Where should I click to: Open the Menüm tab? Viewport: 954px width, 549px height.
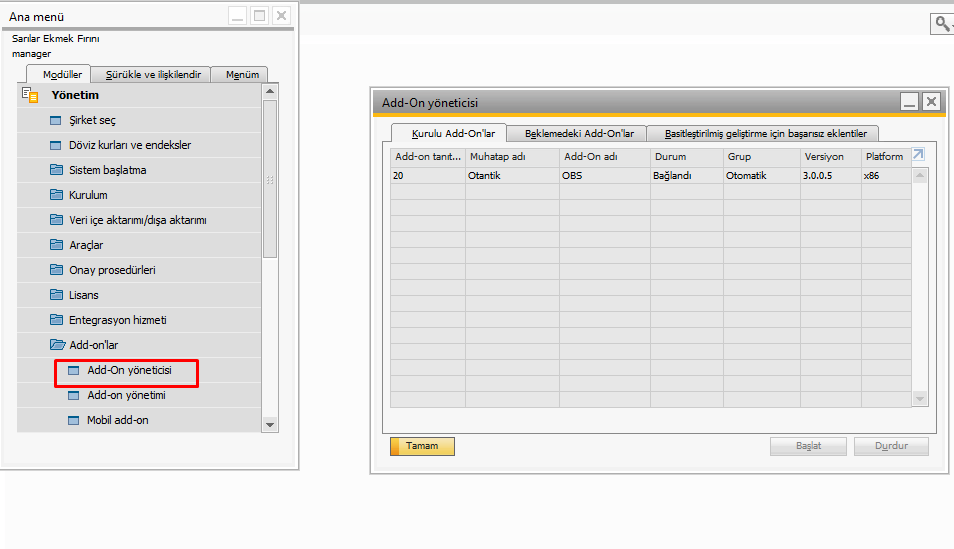point(242,74)
